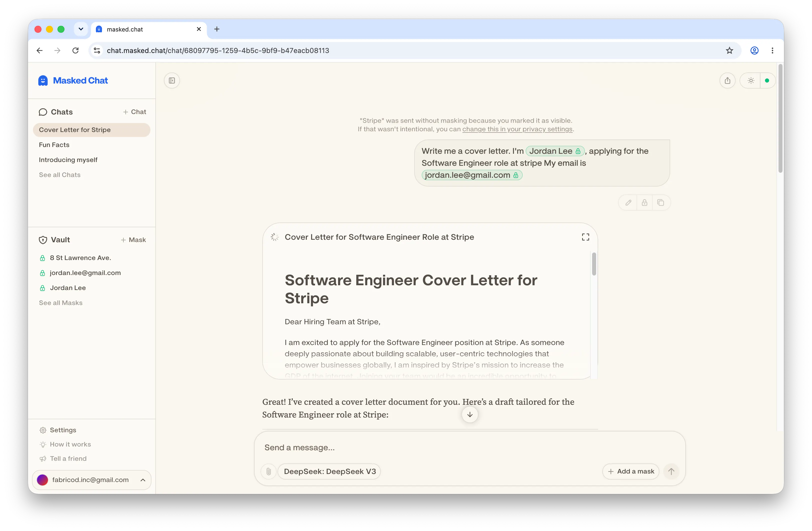Expand cover letter document fullscreen

tap(585, 237)
